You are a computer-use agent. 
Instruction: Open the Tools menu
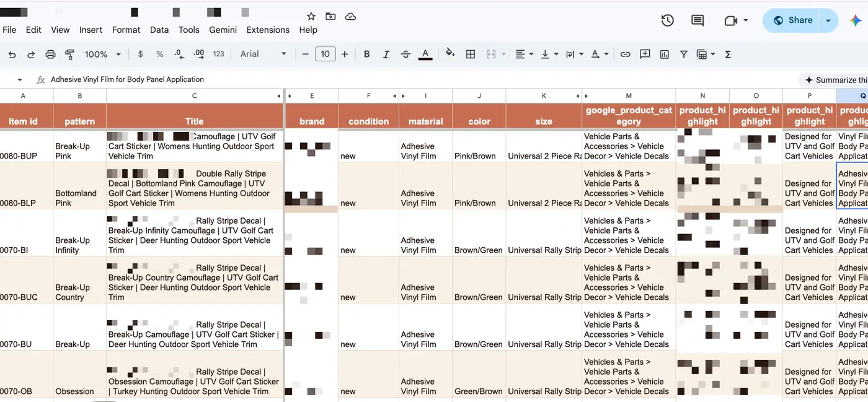189,30
